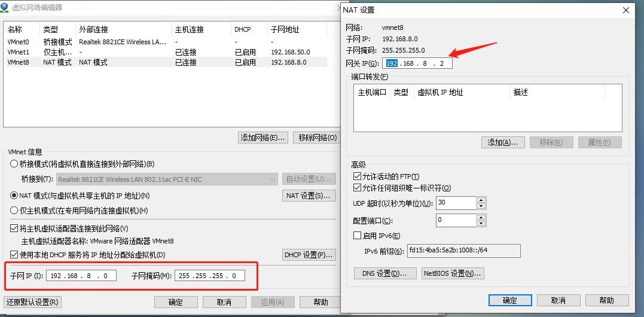Screen dimensions: 644x317
Task: Click the 类型 column header in port forwarding
Action: 401,92
